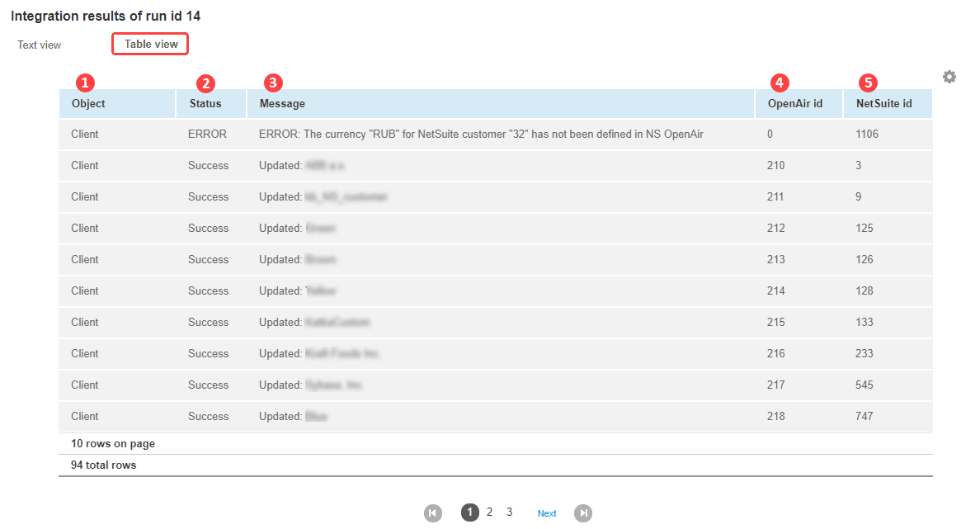Screen dimensions: 980x529
Task: Click OpenAir id value 0
Action: (770, 134)
